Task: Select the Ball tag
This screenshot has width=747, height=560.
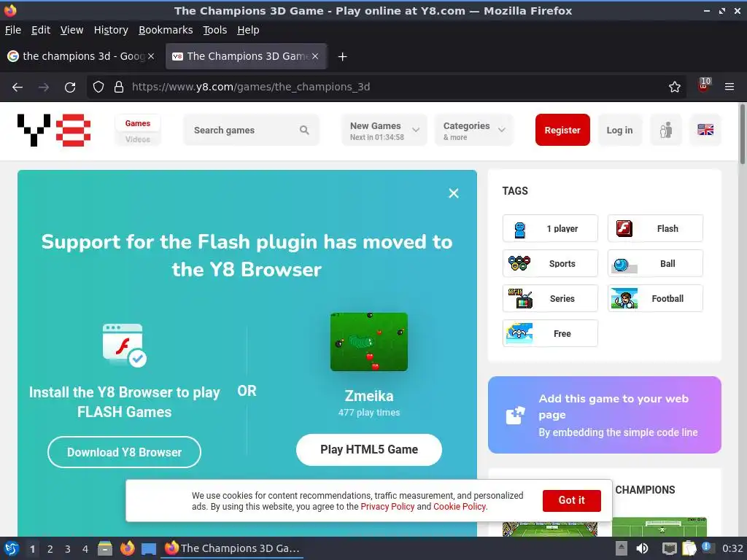Action: (x=655, y=263)
